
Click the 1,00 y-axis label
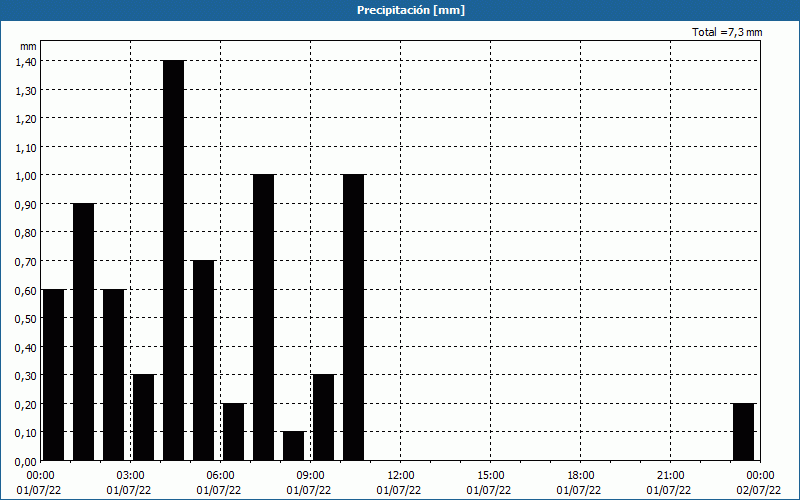[26, 176]
